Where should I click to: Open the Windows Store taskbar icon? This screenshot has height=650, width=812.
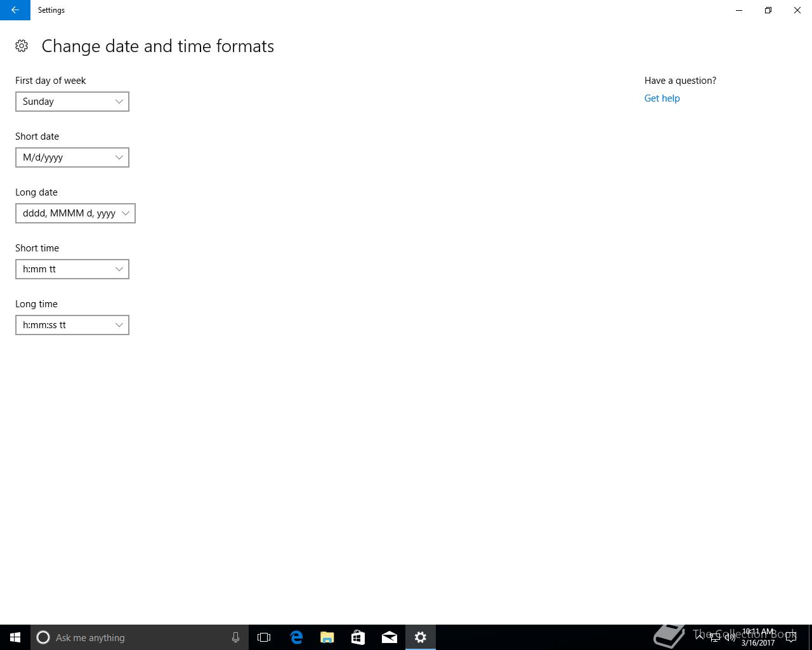[358, 637]
